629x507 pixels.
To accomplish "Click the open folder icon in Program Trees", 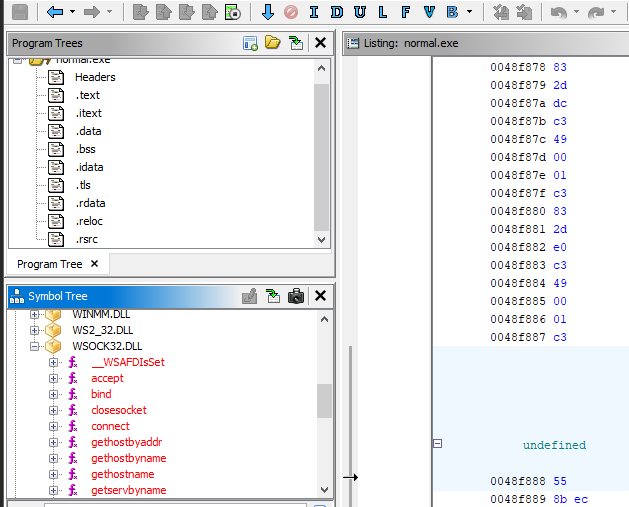I will coord(273,43).
